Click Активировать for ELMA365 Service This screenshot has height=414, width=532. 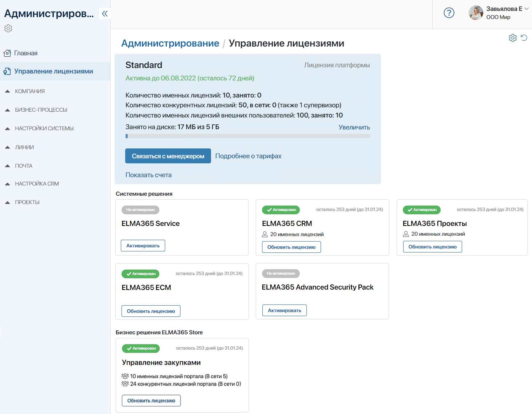click(x=143, y=246)
